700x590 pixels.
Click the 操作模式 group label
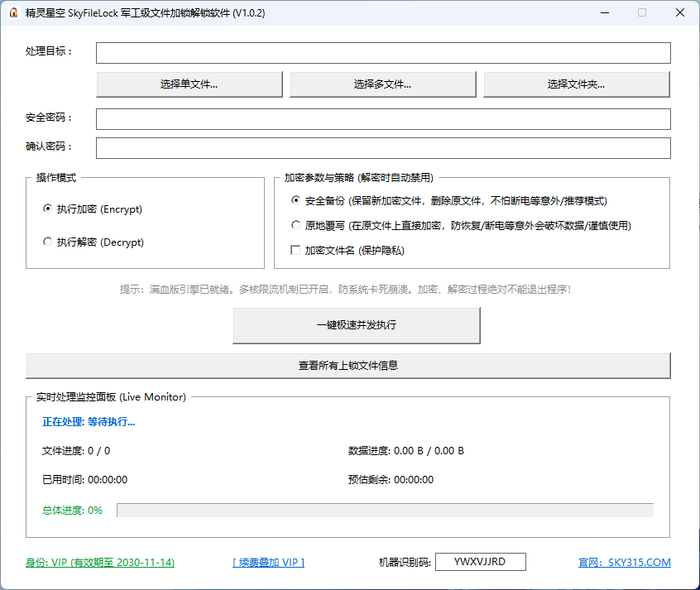coord(56,178)
